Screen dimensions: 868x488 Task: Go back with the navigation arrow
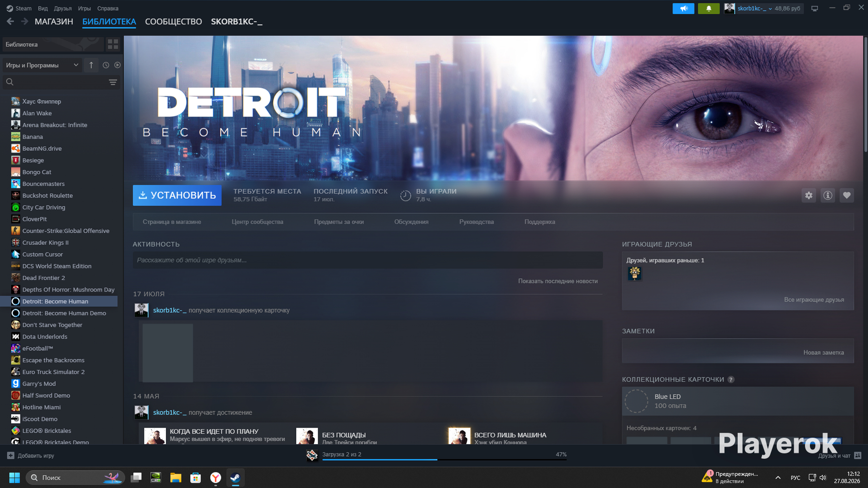(10, 21)
